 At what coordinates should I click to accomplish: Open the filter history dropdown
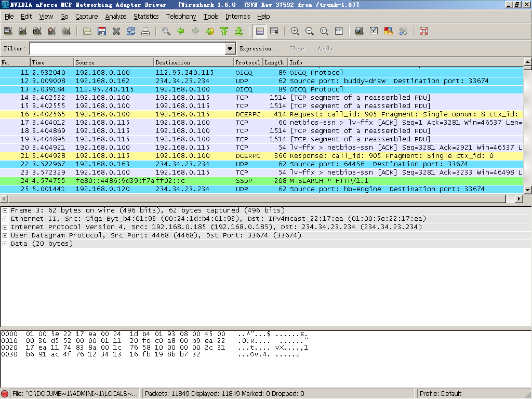tap(230, 48)
